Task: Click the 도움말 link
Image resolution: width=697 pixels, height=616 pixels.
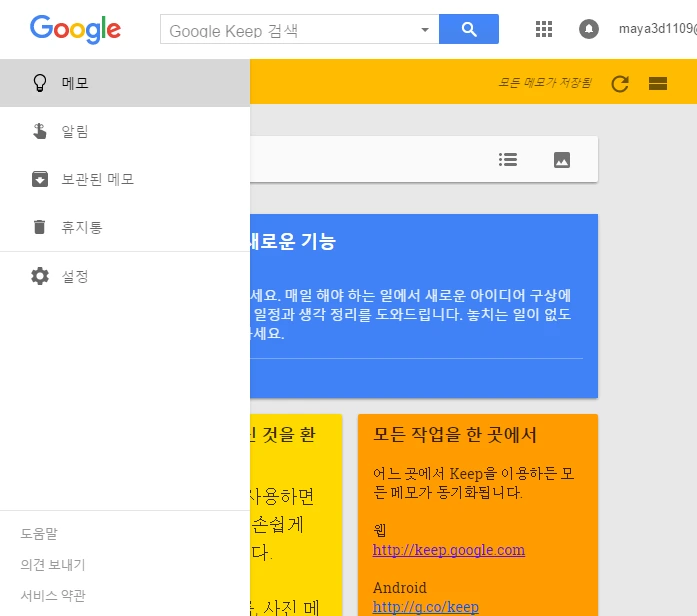Action: 39,533
